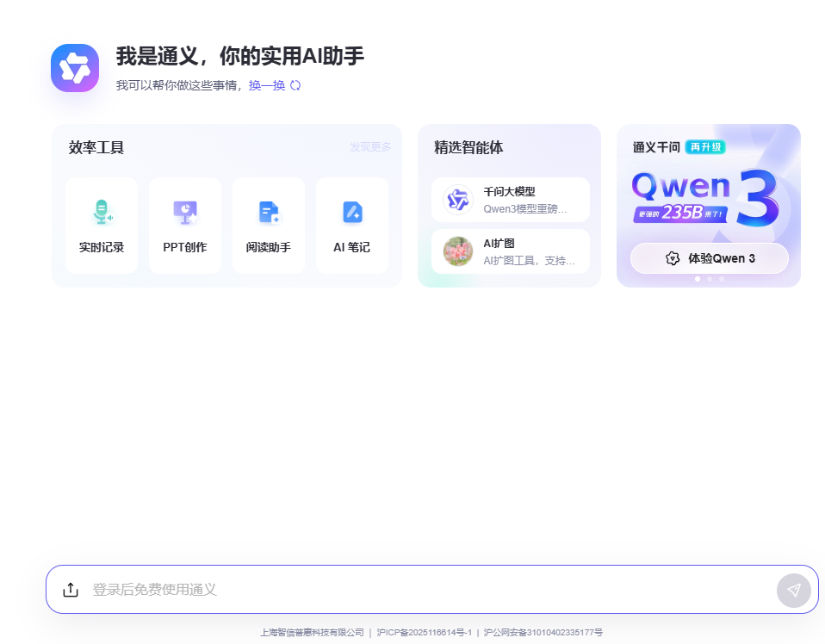The image size is (825, 644).
Task: Click the 实时记录 label
Action: point(102,247)
